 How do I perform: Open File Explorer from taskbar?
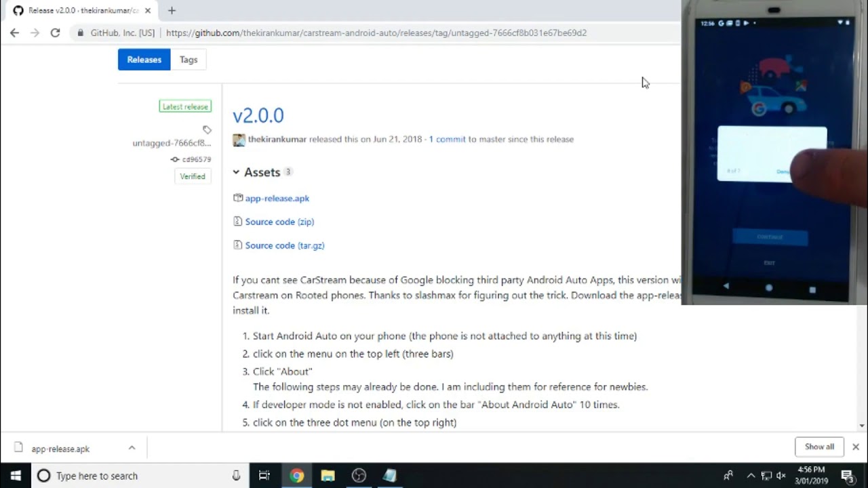pos(328,476)
